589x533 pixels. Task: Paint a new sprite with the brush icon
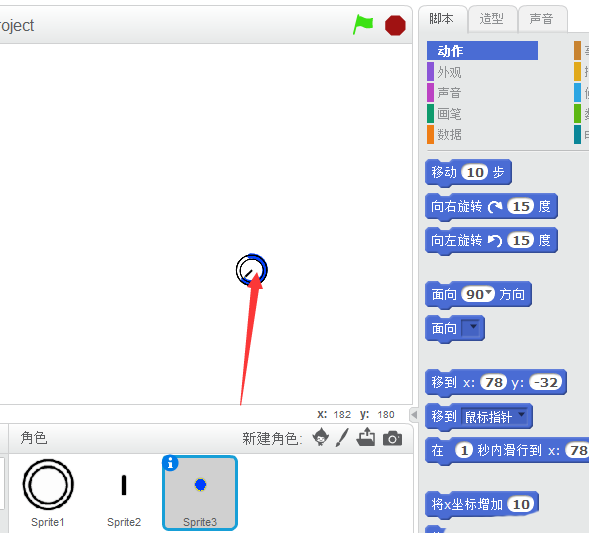coord(342,438)
